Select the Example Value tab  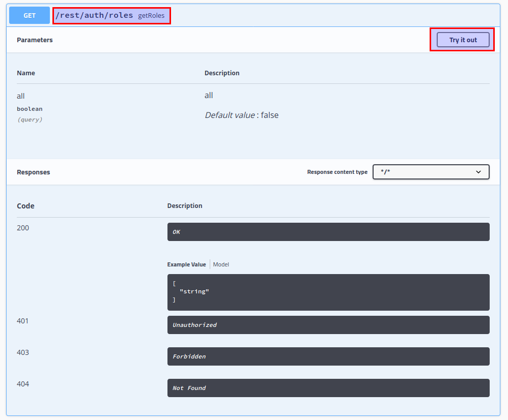tap(186, 264)
